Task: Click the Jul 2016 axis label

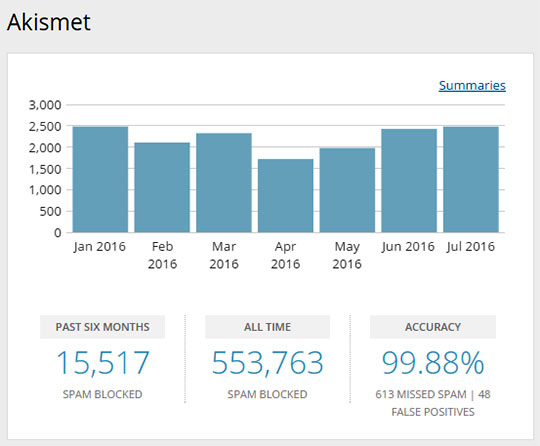Action: click(x=471, y=247)
